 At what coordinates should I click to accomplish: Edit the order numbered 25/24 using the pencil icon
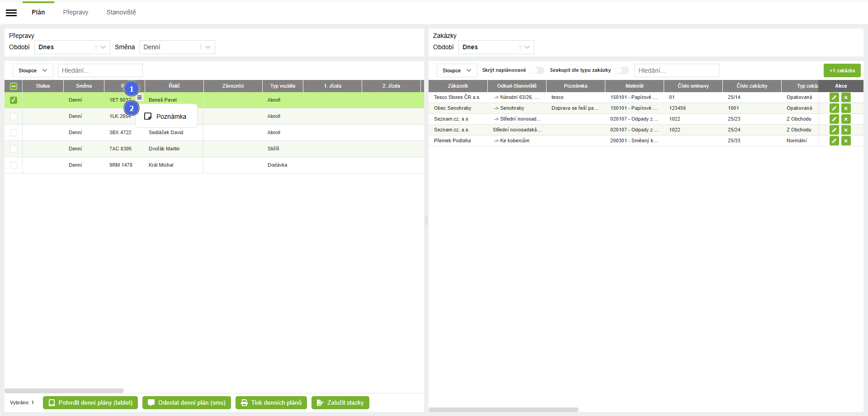click(834, 130)
